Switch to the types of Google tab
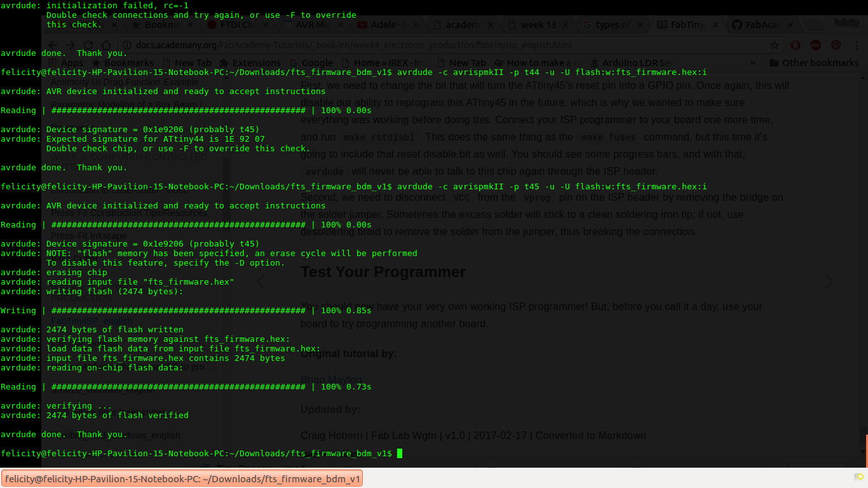The width and height of the screenshot is (868, 488). [613, 25]
